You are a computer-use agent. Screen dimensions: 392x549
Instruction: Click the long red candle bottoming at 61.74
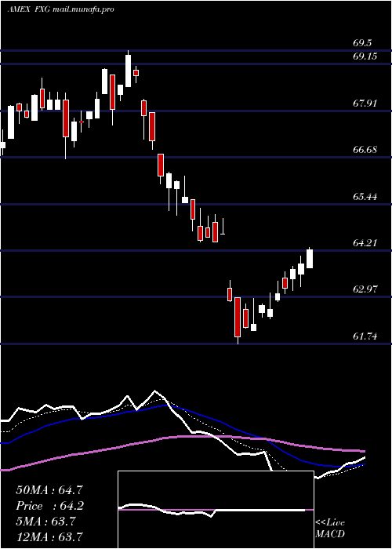238,317
